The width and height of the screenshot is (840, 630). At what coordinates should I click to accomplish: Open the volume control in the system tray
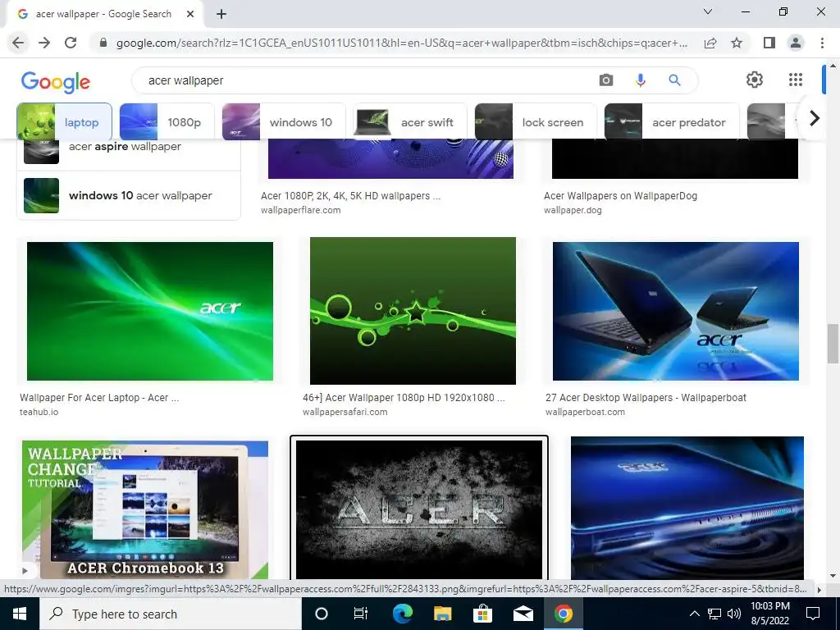[734, 614]
